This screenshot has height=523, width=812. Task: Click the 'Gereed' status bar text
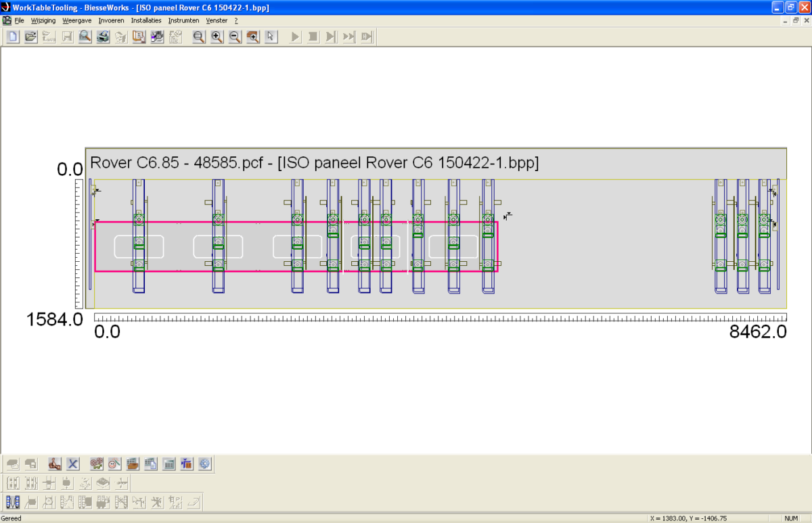click(x=12, y=518)
